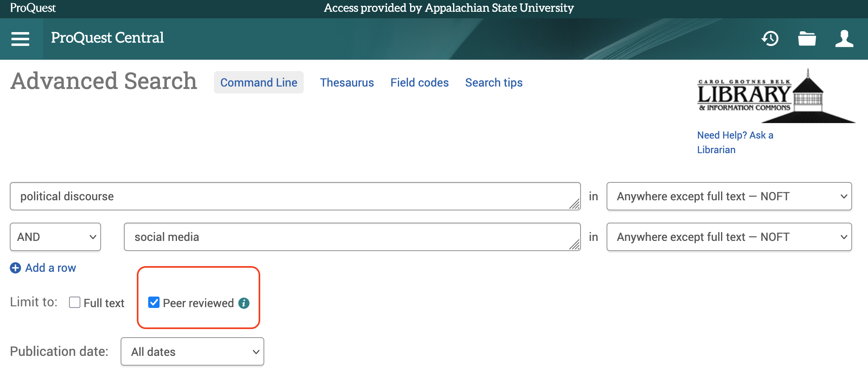Click the ProQuest logo text at top
Viewport: 868px width, 377px height.
coord(33,8)
